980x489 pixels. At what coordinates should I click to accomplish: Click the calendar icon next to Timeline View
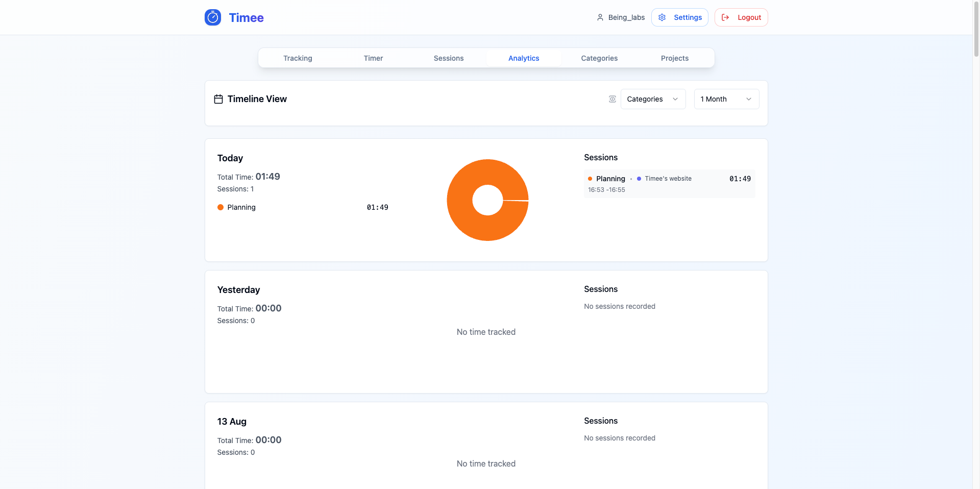pyautogui.click(x=218, y=99)
